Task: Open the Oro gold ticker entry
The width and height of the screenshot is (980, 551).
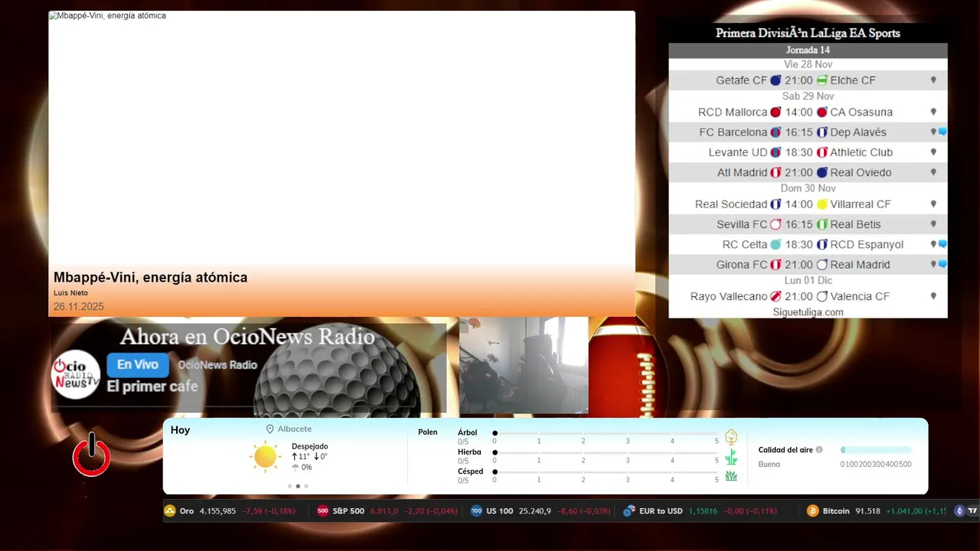Action: [230, 511]
